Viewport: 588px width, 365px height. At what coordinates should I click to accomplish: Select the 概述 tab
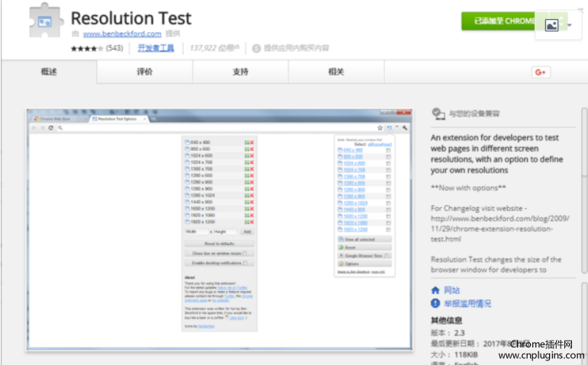[x=49, y=72]
